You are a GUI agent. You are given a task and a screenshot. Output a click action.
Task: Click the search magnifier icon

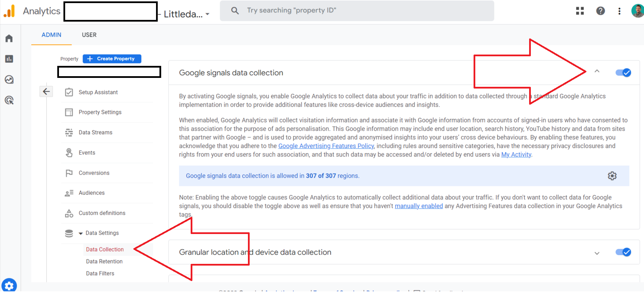(x=235, y=11)
